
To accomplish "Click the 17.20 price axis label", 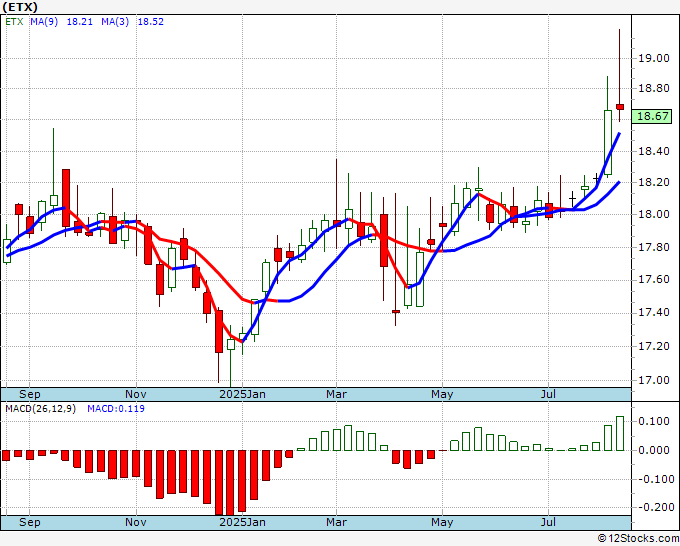I will (654, 346).
